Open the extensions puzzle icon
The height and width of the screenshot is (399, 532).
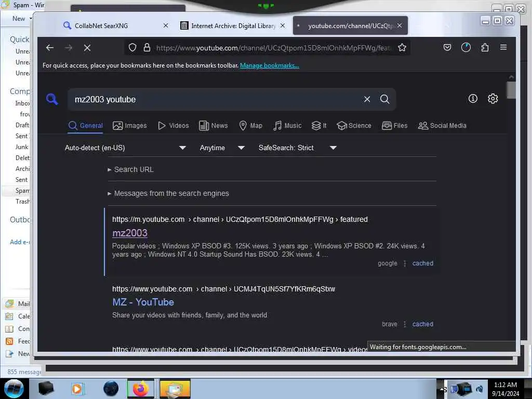pyautogui.click(x=485, y=47)
